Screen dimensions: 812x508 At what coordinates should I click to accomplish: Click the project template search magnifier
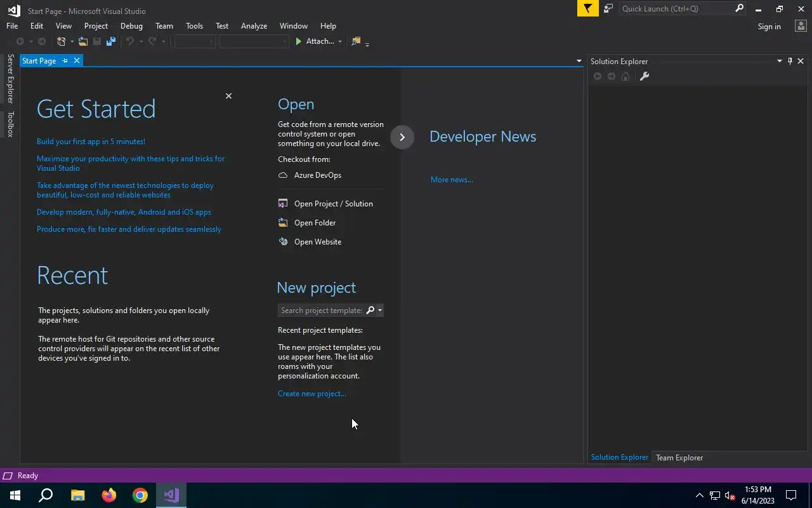click(370, 310)
